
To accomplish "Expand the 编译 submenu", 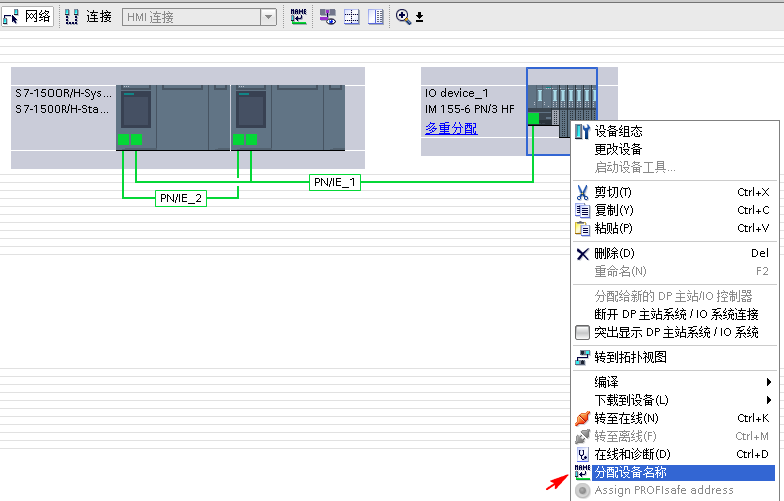I will [x=675, y=382].
